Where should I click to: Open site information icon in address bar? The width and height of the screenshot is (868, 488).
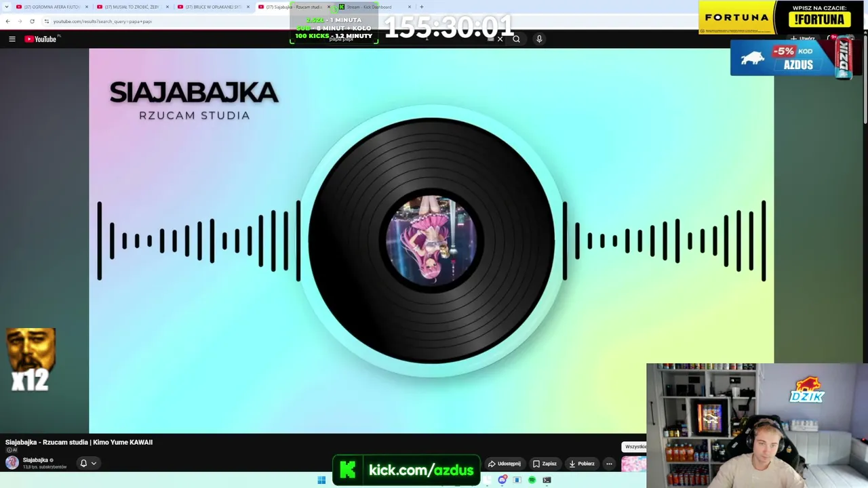tap(46, 21)
